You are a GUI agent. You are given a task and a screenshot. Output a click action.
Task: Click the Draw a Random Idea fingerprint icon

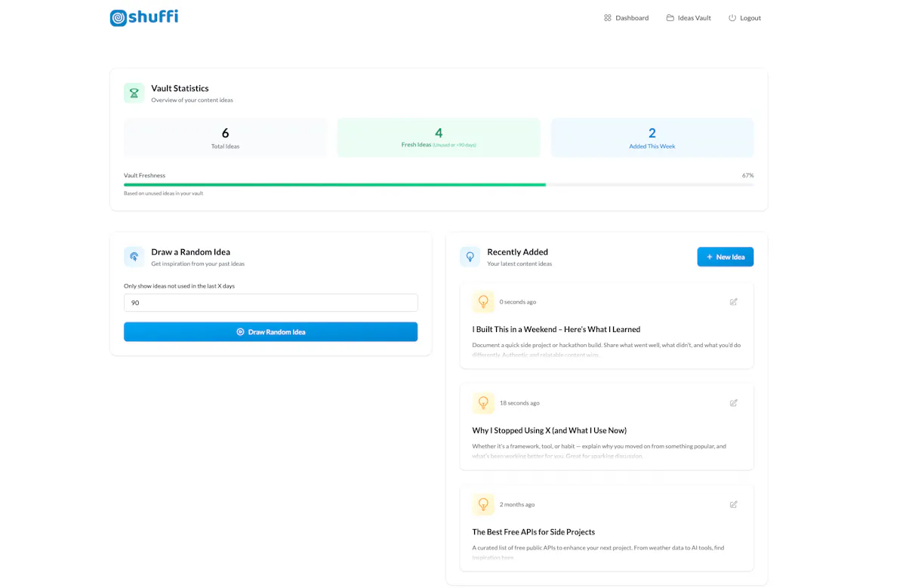[x=134, y=257]
